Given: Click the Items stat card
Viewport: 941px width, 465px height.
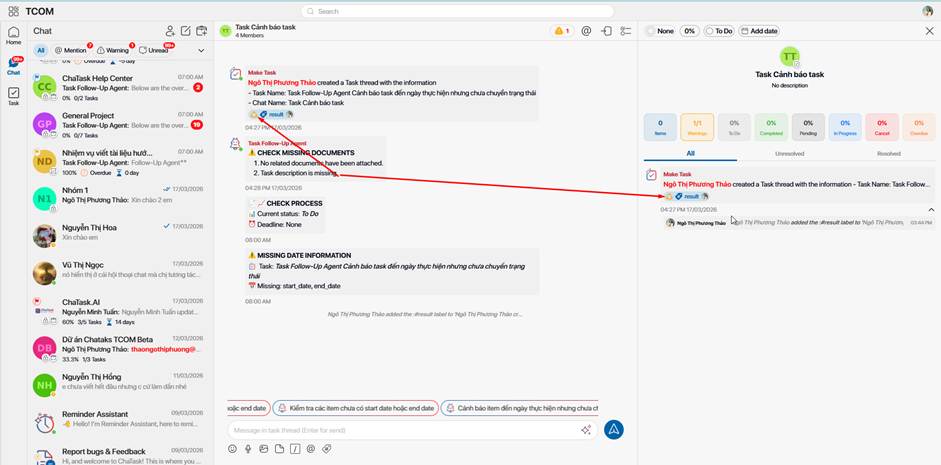Looking at the screenshot, I should coord(660,127).
